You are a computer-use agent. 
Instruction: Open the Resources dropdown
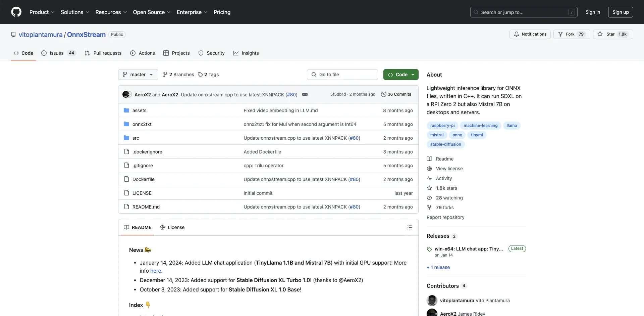tap(111, 12)
